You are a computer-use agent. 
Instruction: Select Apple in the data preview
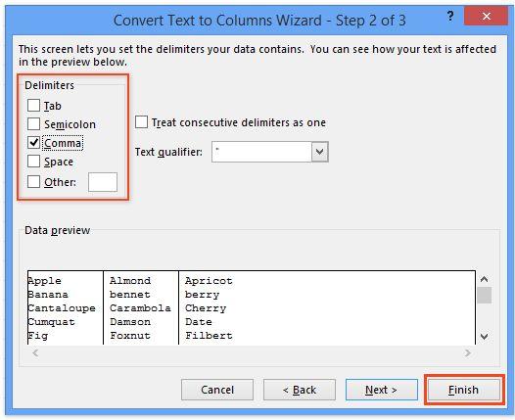click(44, 281)
